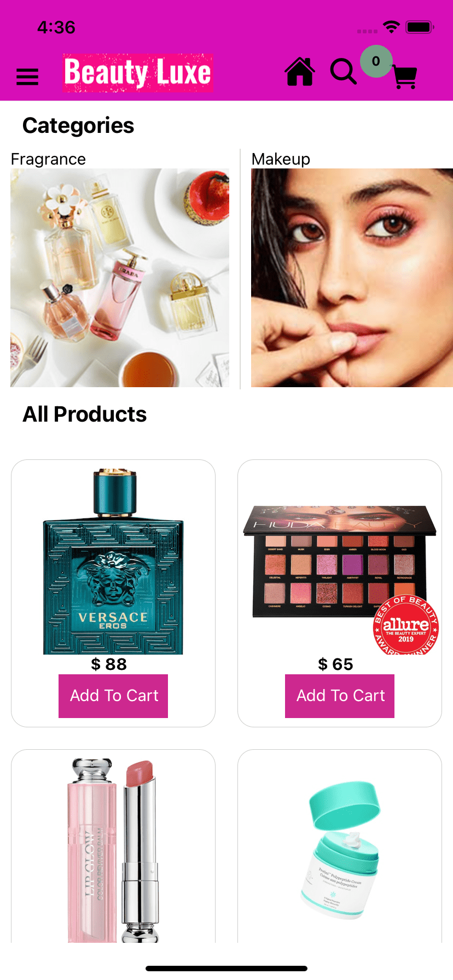This screenshot has width=453, height=980.
Task: Select the Makeup category label
Action: point(281,159)
